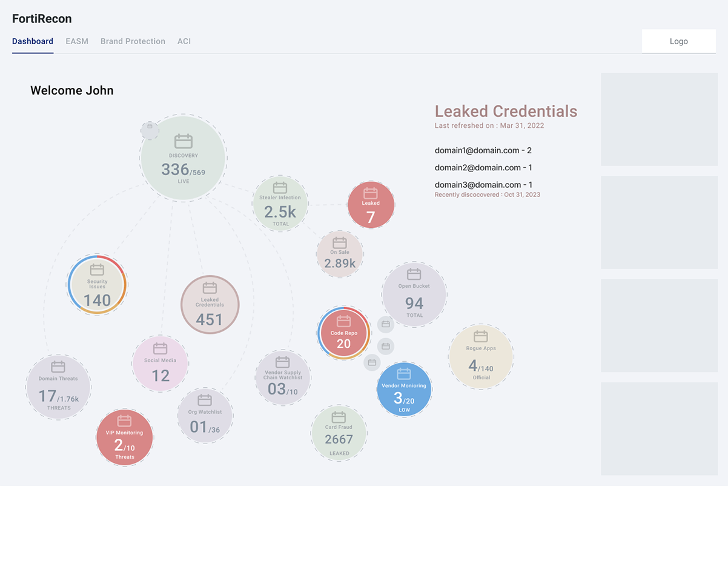Image resolution: width=728 pixels, height=572 pixels.
Task: Click the Card Fraud bubble icon
Action: 339,417
